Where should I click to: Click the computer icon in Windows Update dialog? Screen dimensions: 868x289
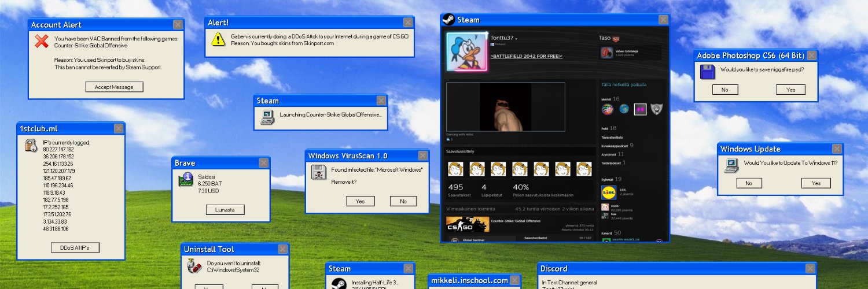click(x=731, y=165)
